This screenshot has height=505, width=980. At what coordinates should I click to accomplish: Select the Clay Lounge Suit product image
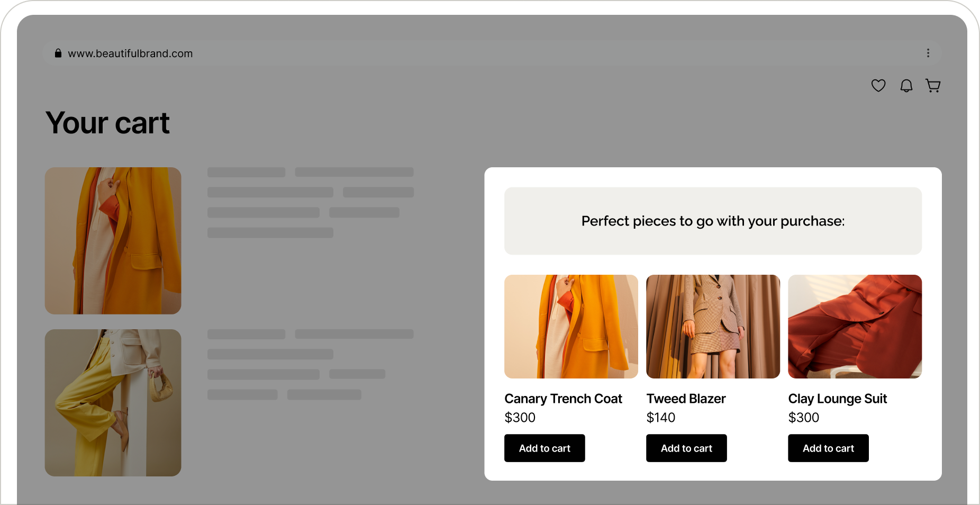click(855, 327)
